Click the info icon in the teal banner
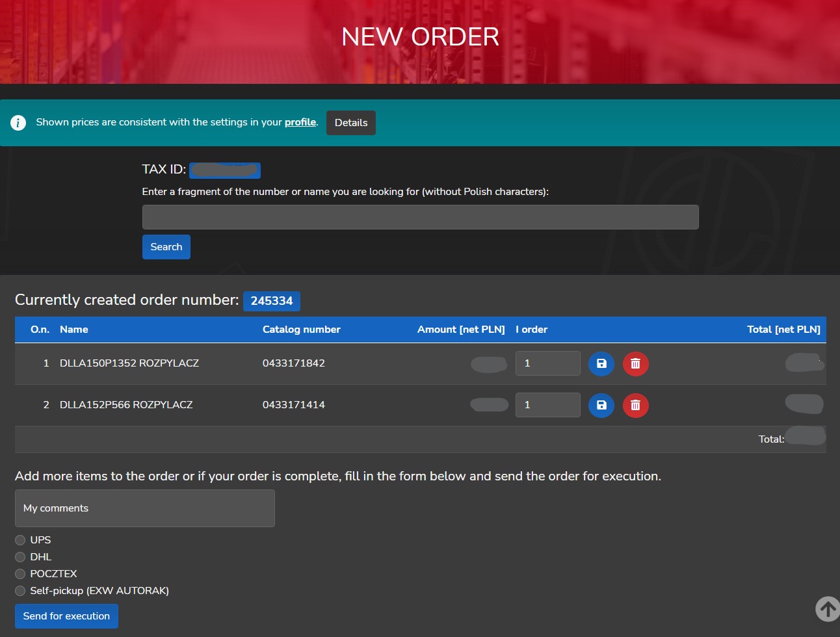Image resolution: width=840 pixels, height=637 pixels. tap(18, 122)
